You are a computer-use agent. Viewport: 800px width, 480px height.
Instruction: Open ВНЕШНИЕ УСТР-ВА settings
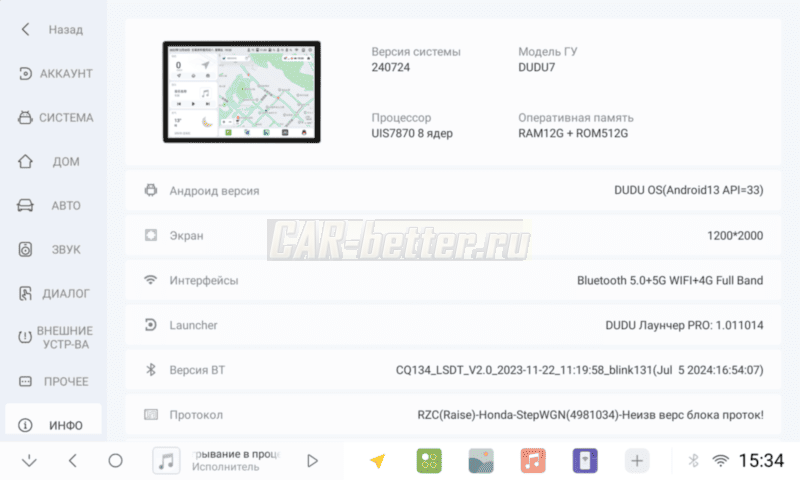pyautogui.click(x=54, y=338)
